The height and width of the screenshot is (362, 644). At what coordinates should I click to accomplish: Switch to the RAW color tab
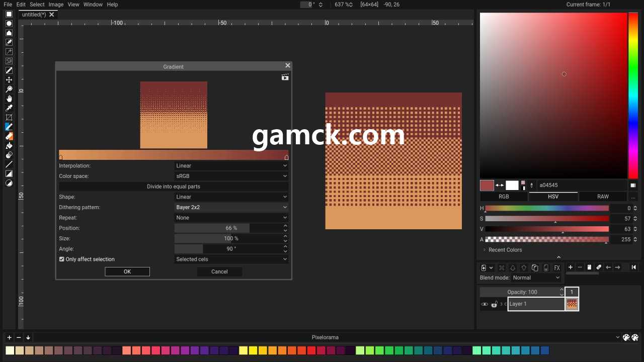[603, 197]
